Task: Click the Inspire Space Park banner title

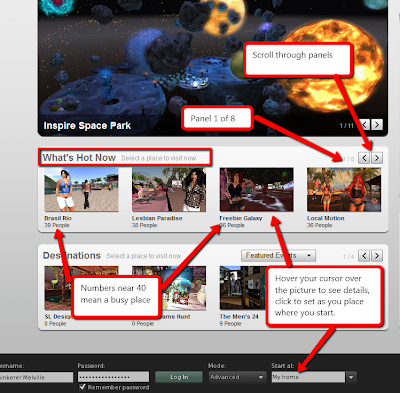Action: [x=87, y=126]
